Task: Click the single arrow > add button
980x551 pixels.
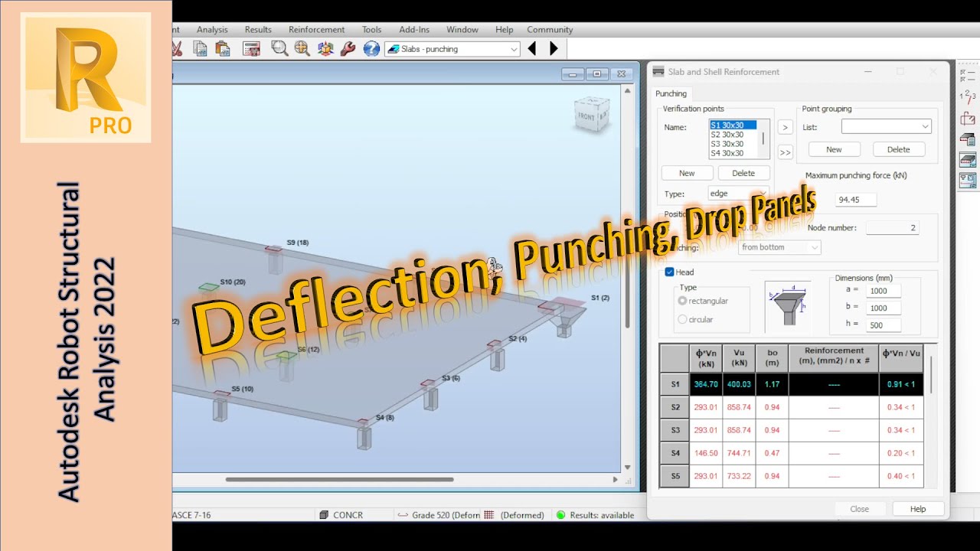Action: point(785,128)
